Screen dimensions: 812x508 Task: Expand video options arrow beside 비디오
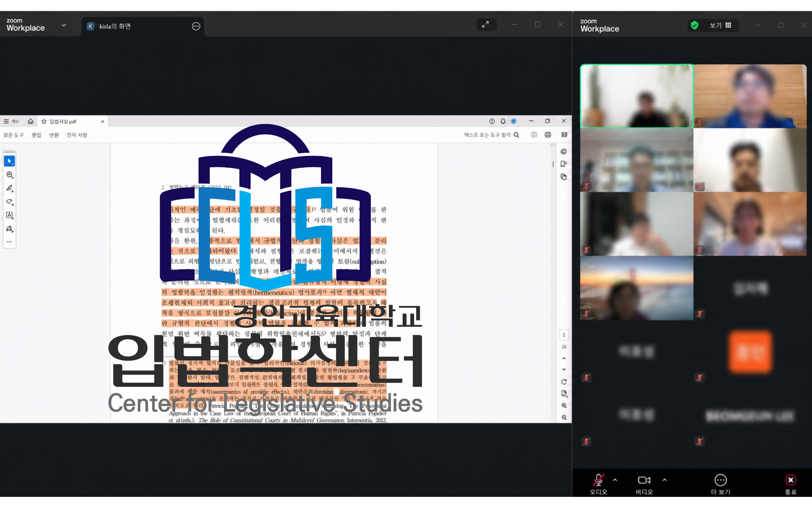point(664,480)
